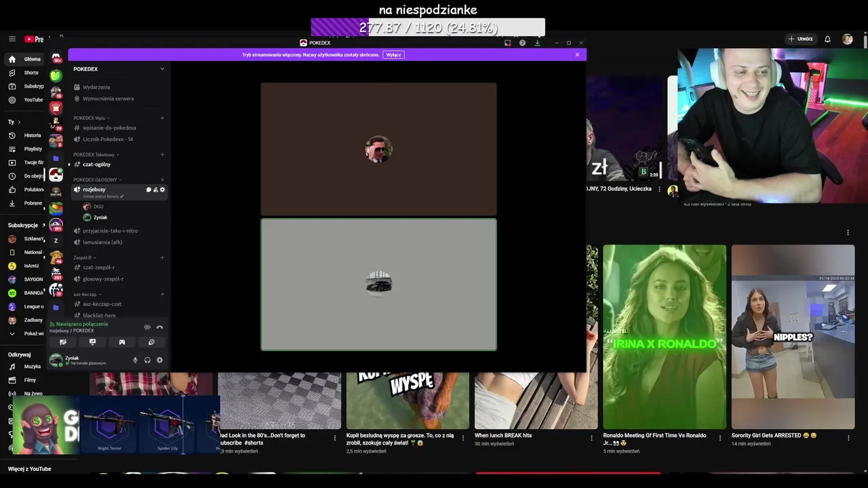Open Polubione liked videos
The image size is (868, 488).
point(25,190)
